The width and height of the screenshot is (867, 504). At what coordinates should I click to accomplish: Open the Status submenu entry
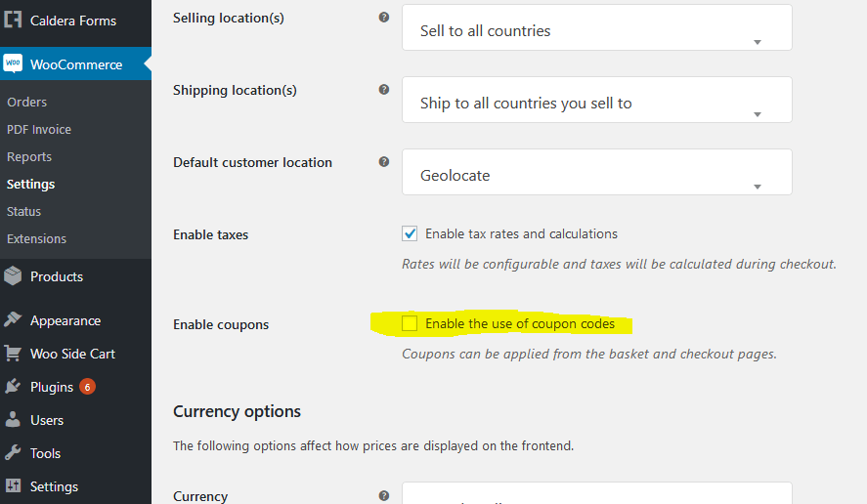pos(23,212)
